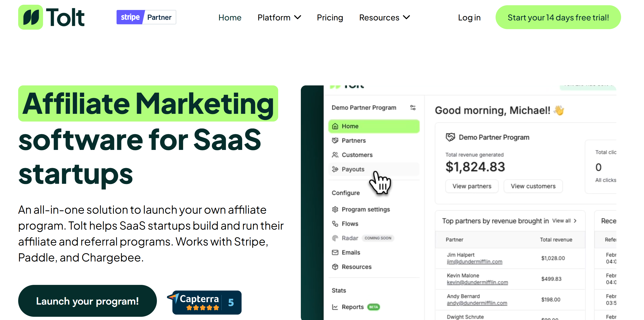The width and height of the screenshot is (644, 320).
Task: Open Payouts via its hand-coin icon
Action: point(335,169)
